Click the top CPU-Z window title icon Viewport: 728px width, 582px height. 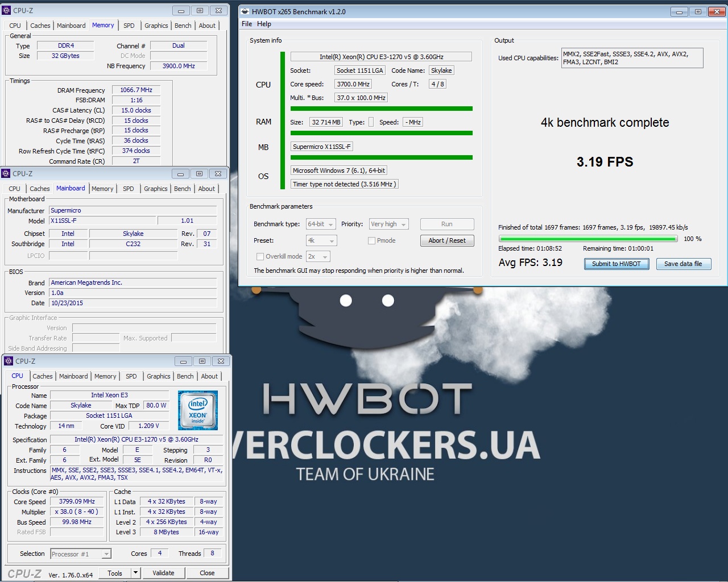coord(7,10)
